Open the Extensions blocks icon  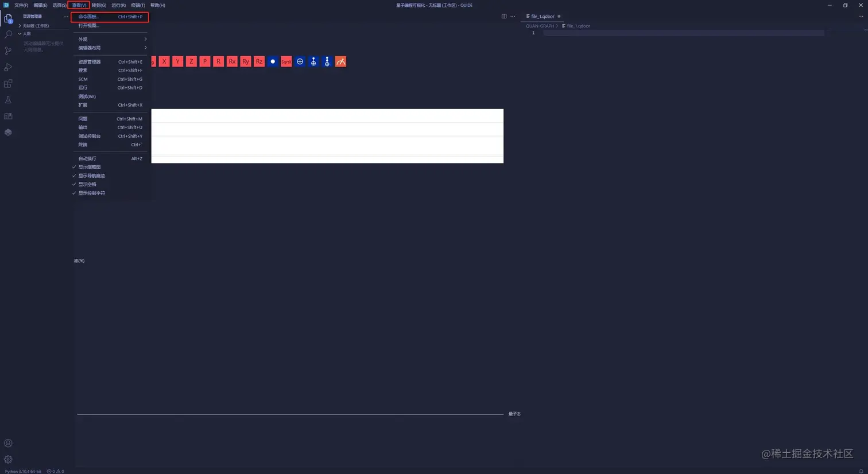click(8, 84)
